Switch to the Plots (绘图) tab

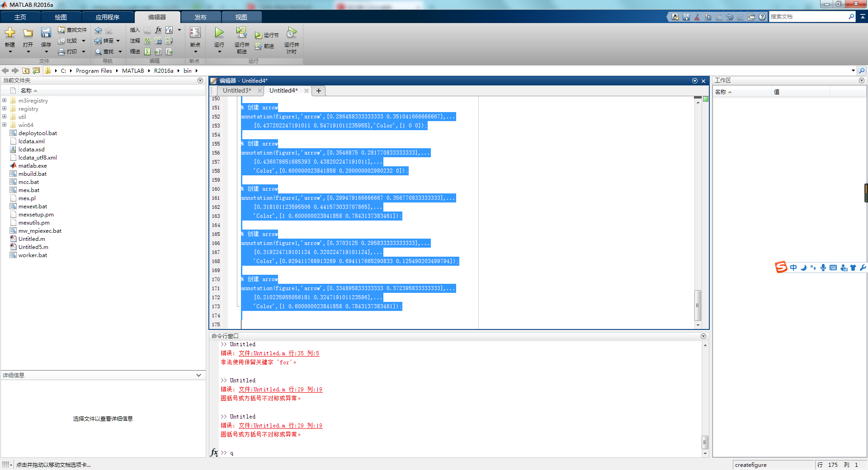pyautogui.click(x=61, y=17)
